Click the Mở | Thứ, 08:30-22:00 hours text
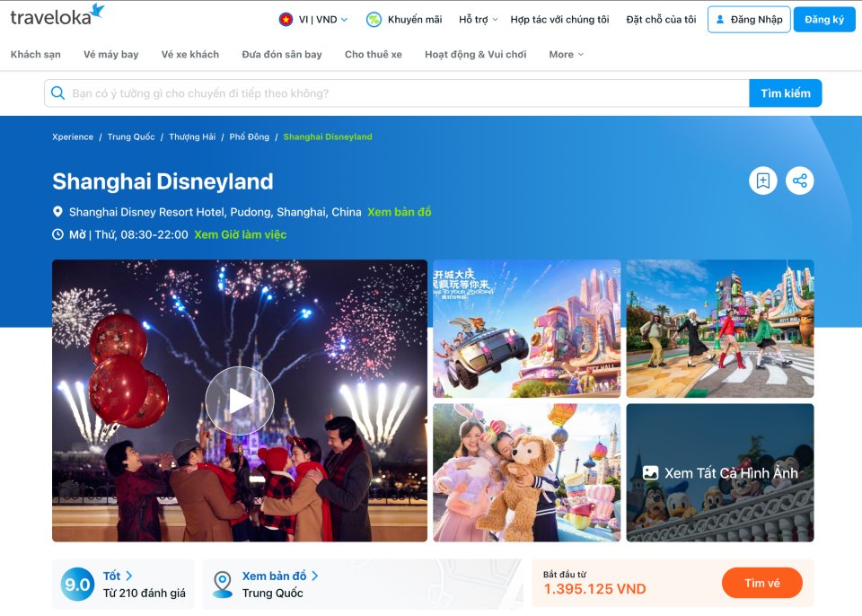Image resolution: width=862 pixels, height=616 pixels. tap(128, 234)
